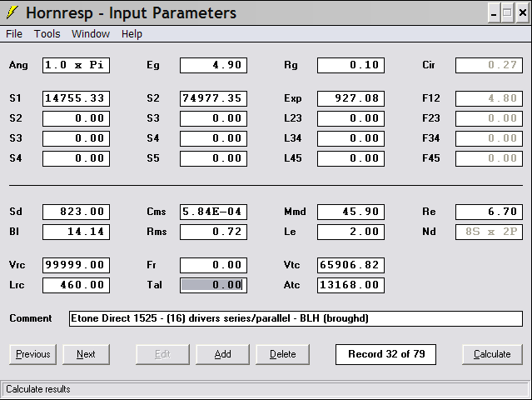This screenshot has height=400, width=532.
Task: Delete the current record
Action: [282, 354]
